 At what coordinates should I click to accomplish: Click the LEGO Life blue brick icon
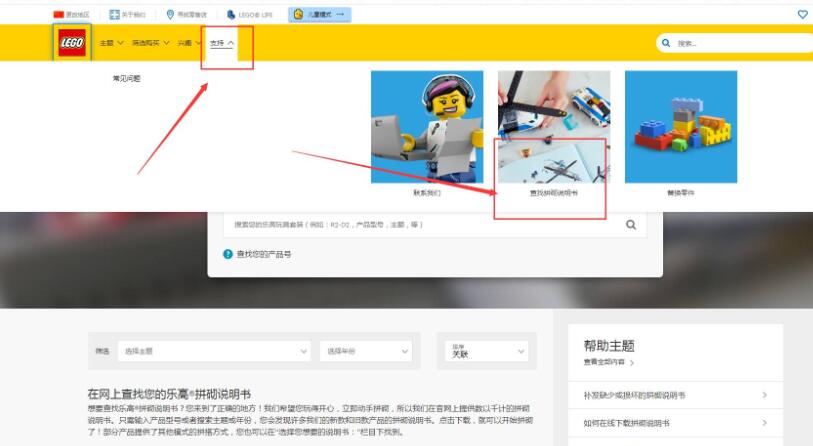coord(231,15)
